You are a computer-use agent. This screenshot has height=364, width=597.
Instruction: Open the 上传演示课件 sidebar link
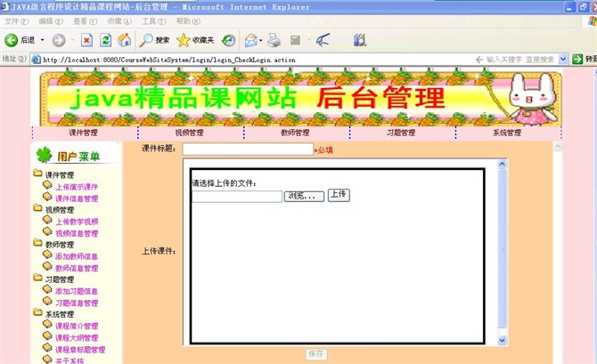pyautogui.click(x=77, y=187)
